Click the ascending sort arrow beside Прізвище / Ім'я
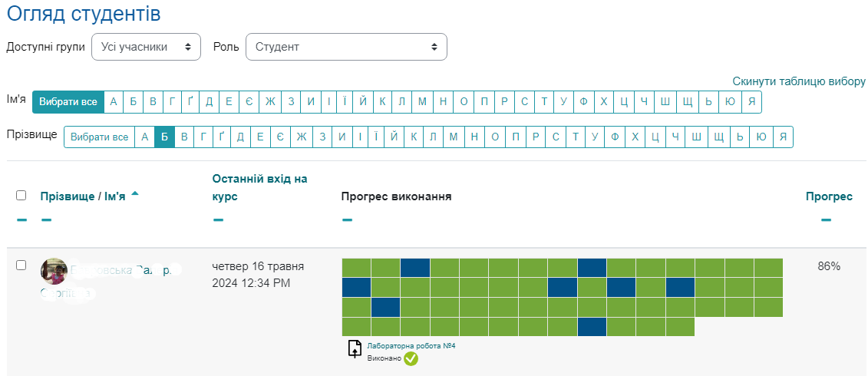This screenshot has height=376, width=868. (135, 193)
